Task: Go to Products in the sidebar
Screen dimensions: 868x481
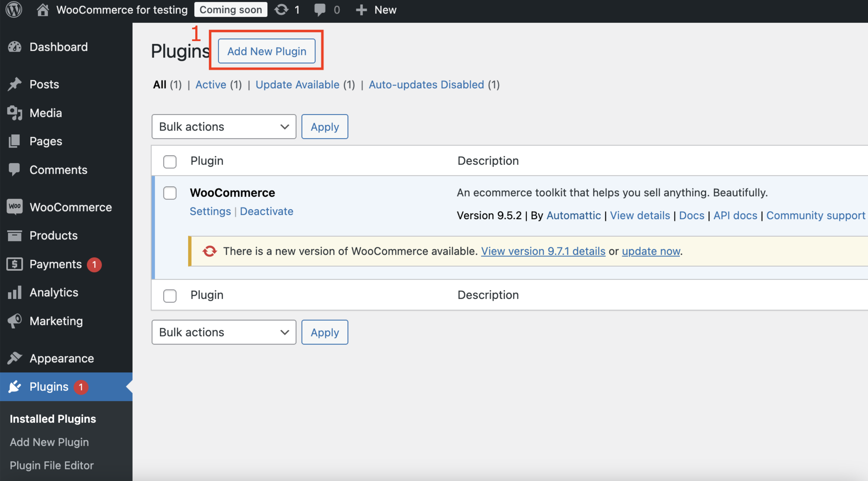Action: click(53, 235)
